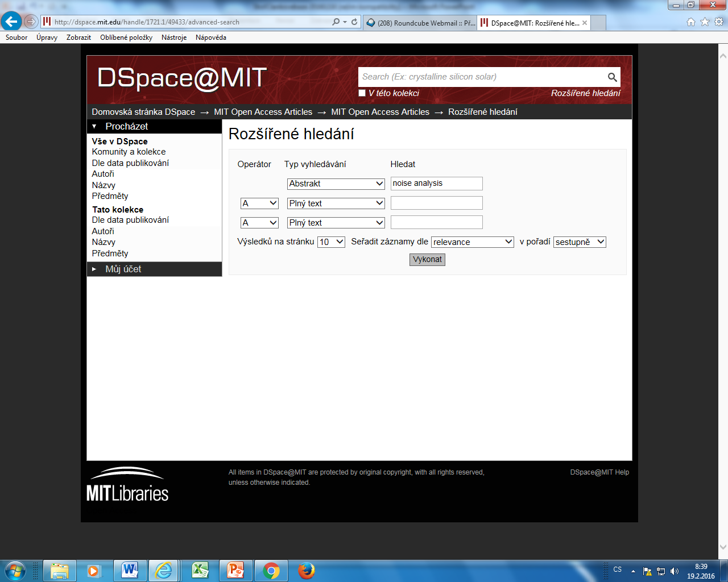Click the browser Back arrow button
The height and width of the screenshot is (582, 728).
11,22
